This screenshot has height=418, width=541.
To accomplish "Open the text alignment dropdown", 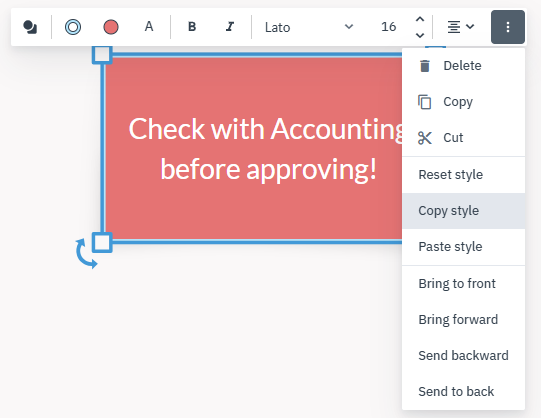I will tap(461, 27).
